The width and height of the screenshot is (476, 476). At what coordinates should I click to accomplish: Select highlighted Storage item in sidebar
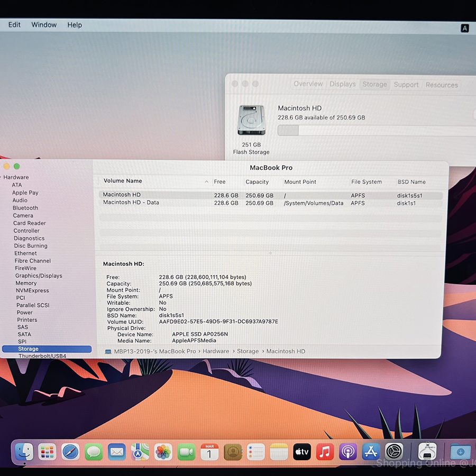[47, 349]
